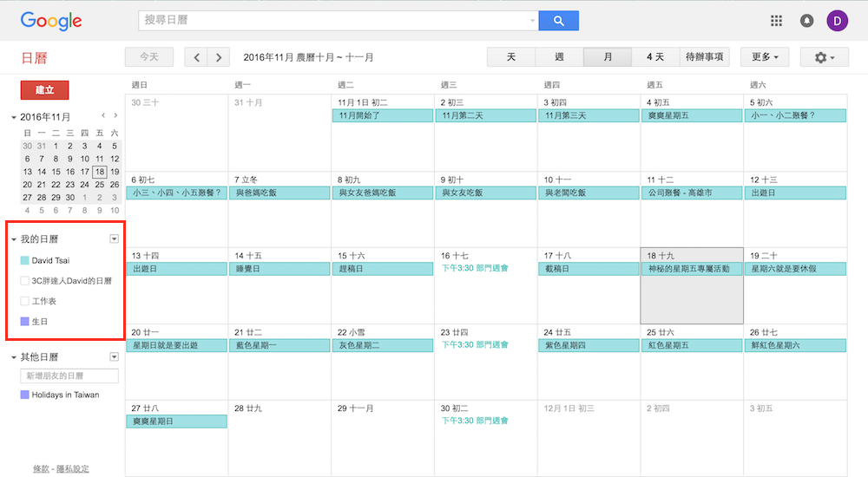Open the notifications bell icon

(806, 21)
